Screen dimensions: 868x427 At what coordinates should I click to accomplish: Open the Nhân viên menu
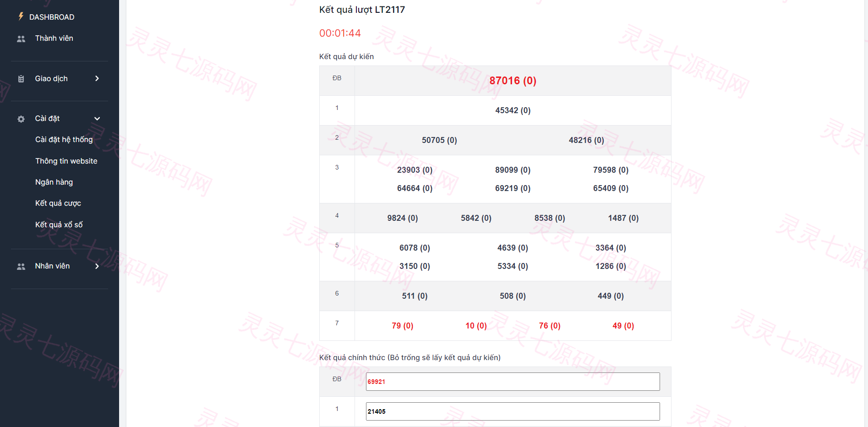pyautogui.click(x=52, y=266)
